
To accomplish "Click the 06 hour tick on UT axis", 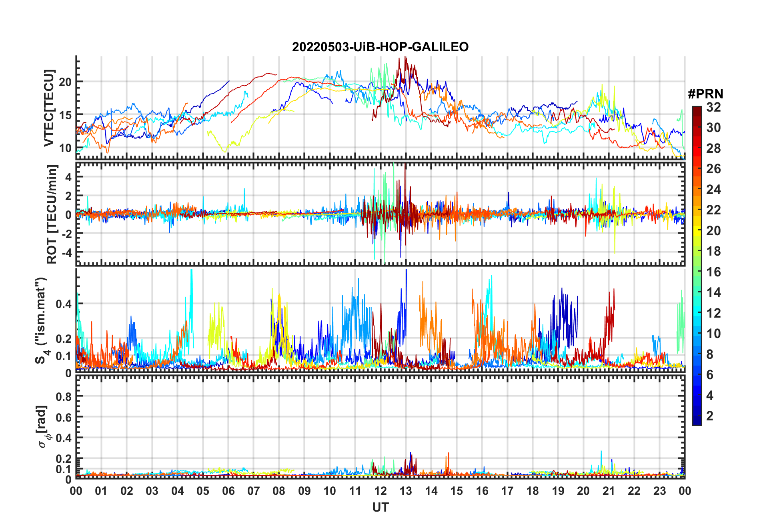I will pyautogui.click(x=228, y=491).
